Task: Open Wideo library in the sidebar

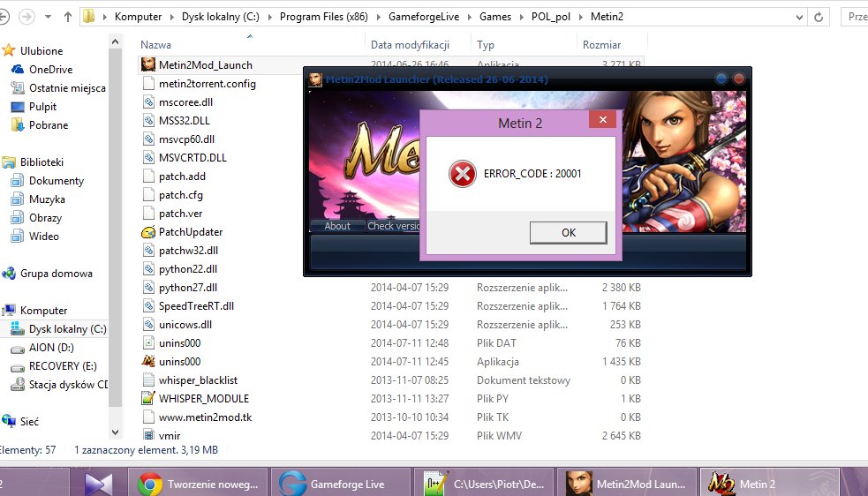Action: 44,237
